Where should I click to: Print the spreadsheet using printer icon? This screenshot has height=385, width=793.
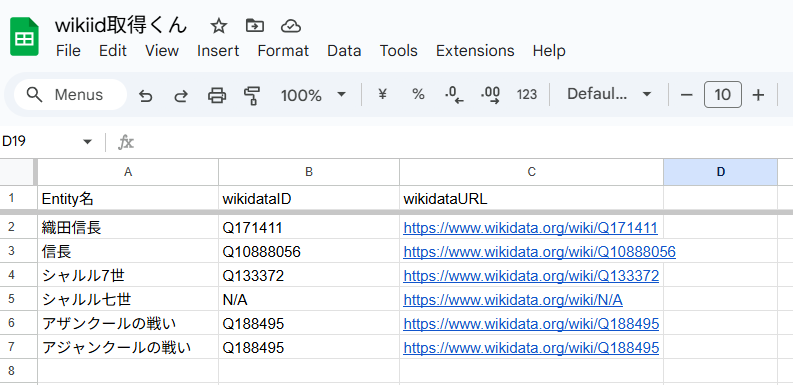click(x=217, y=95)
